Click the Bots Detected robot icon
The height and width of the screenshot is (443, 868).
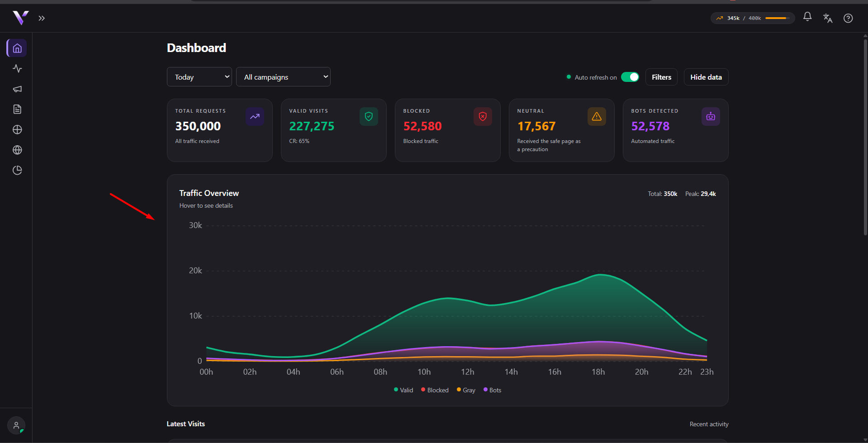point(711,117)
